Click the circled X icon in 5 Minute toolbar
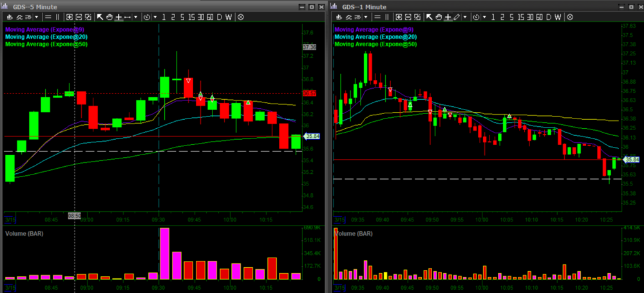The width and height of the screenshot is (644, 293). tap(240, 17)
